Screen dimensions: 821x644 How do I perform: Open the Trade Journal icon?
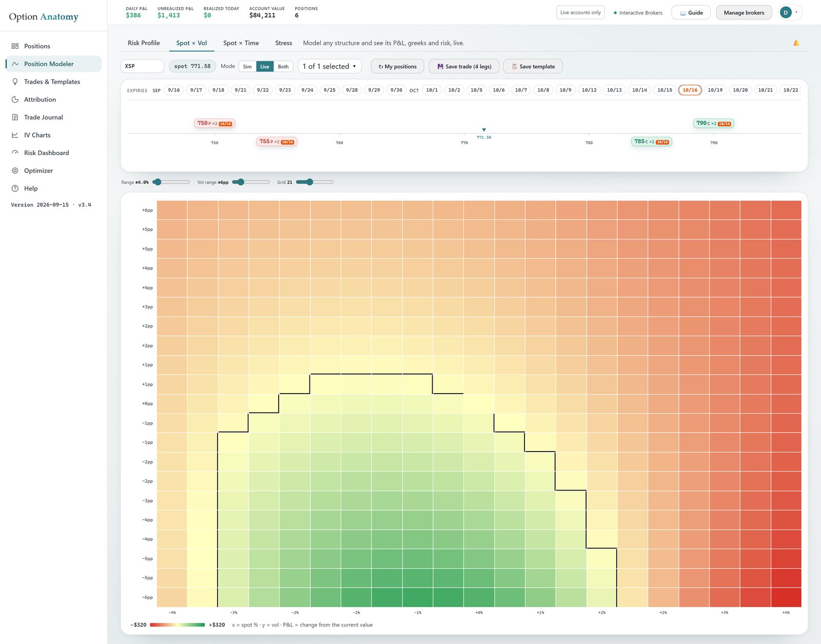pyautogui.click(x=15, y=118)
